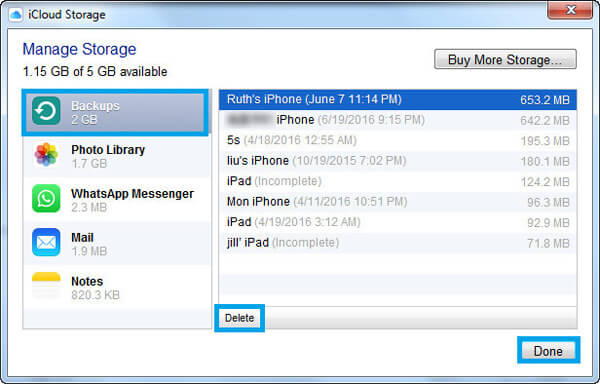Click the 1.15 GB of 5 GB available text
The width and height of the screenshot is (600, 384).
[x=95, y=72]
